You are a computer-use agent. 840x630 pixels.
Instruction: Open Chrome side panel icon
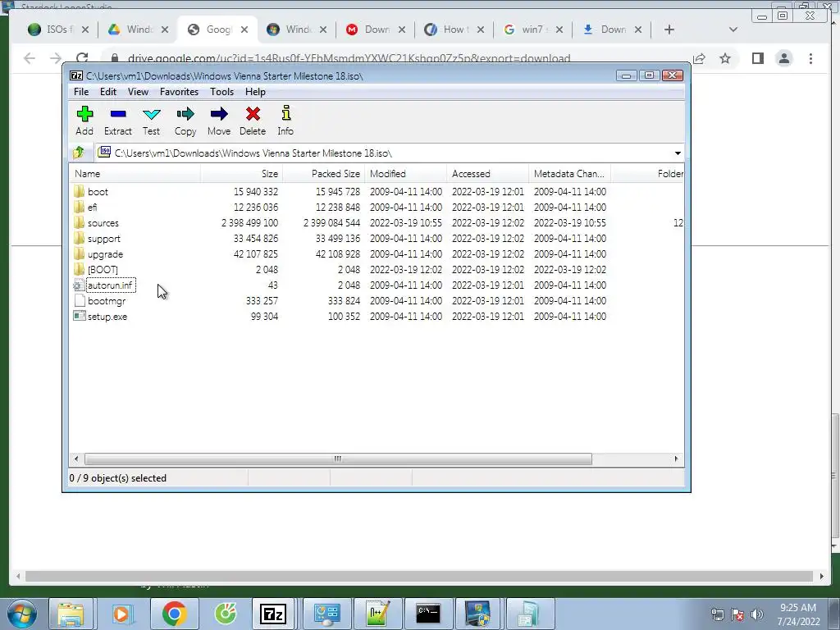click(x=757, y=58)
